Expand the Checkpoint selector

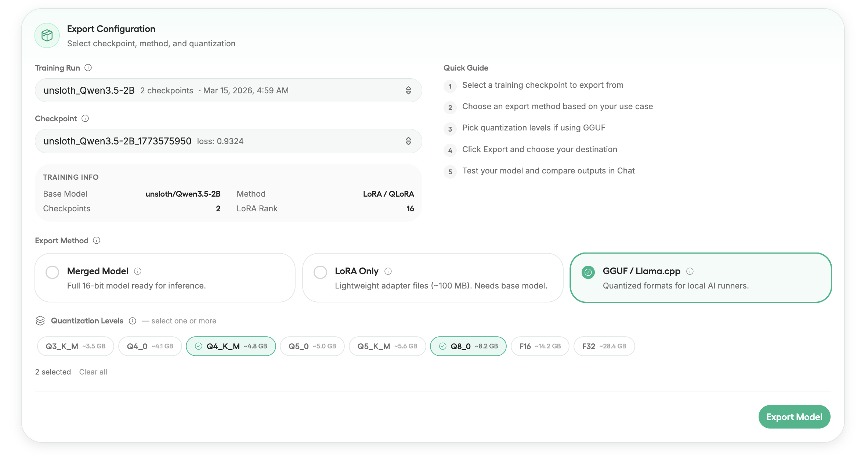(x=228, y=141)
